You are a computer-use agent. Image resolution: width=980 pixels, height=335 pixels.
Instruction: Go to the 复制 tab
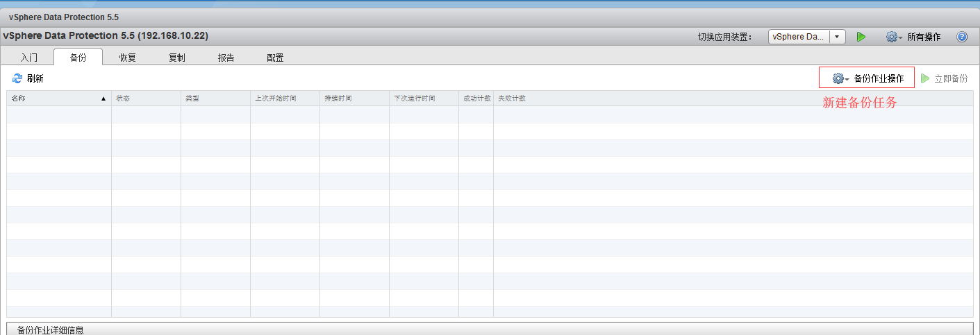pos(176,58)
